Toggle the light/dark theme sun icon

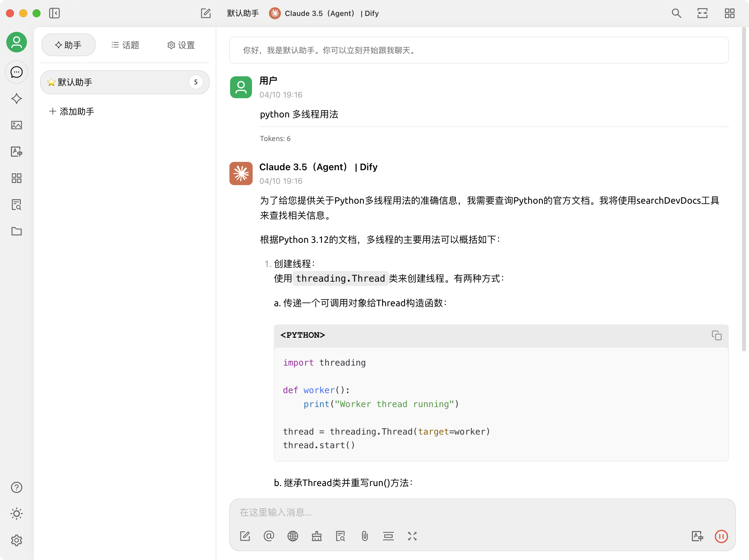coord(16,514)
